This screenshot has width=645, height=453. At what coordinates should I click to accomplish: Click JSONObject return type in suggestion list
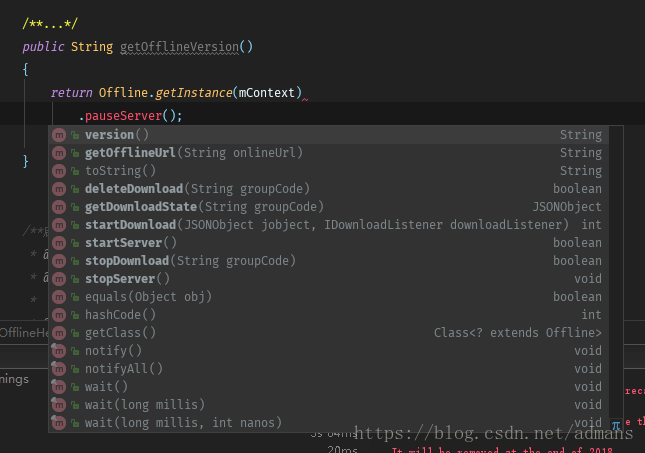point(567,207)
